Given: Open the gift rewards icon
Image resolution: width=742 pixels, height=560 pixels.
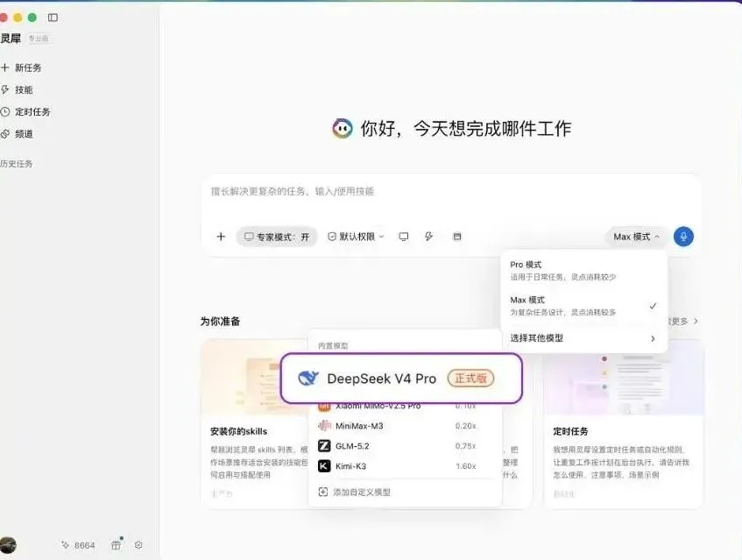Looking at the screenshot, I should 116,545.
